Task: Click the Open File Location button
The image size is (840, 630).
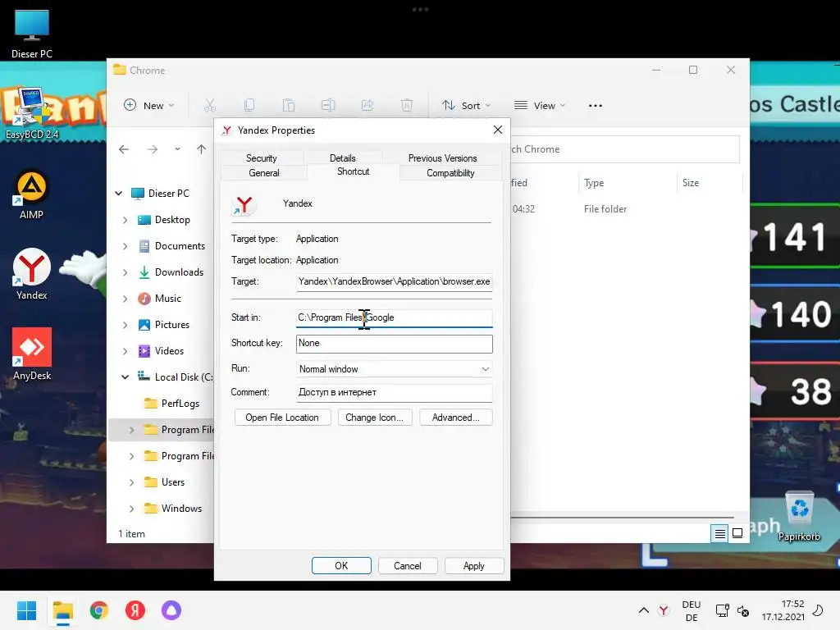Action: 282,418
